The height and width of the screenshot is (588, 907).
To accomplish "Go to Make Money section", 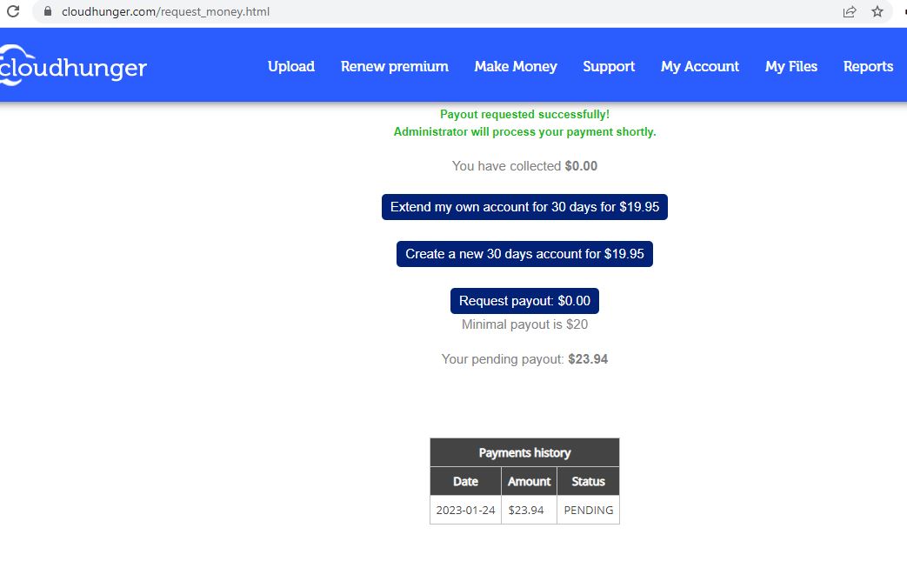I will click(x=516, y=67).
